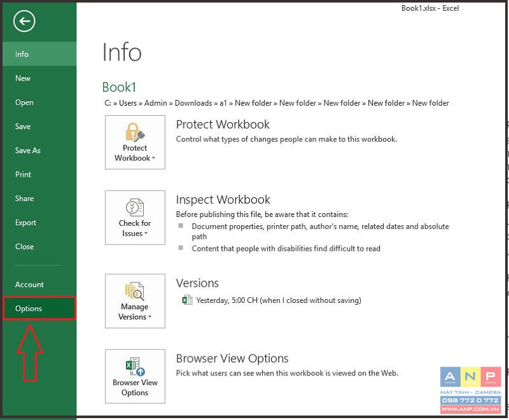
Task: Click the Inspect Workbook heading
Action: (x=223, y=200)
